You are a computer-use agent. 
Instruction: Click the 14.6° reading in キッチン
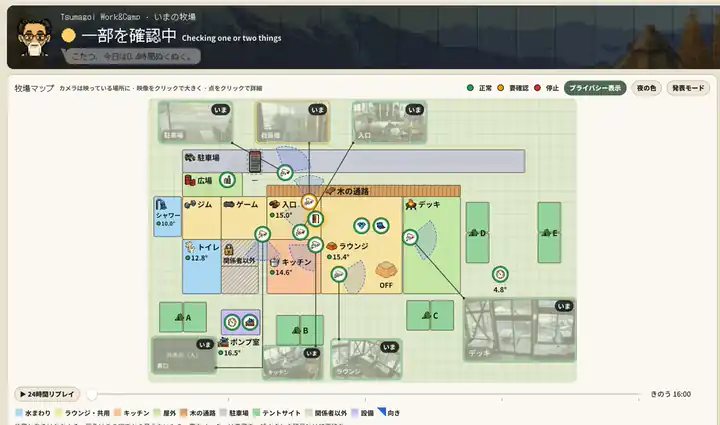283,272
